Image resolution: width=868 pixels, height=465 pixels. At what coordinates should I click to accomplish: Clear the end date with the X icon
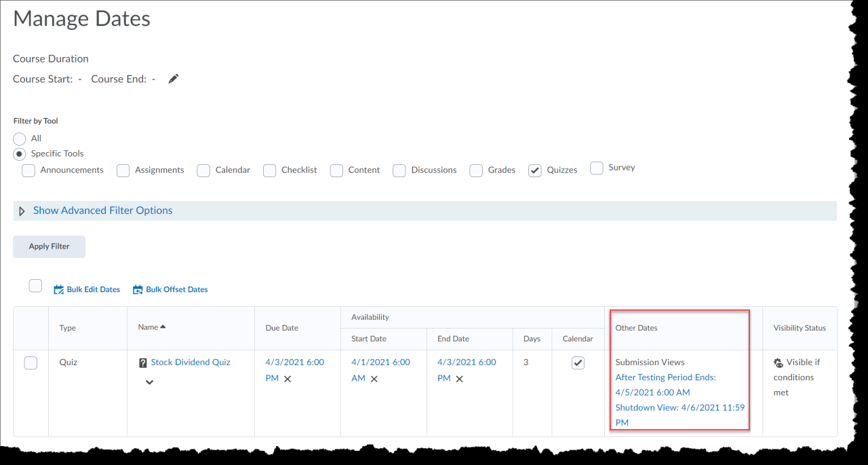click(x=459, y=378)
